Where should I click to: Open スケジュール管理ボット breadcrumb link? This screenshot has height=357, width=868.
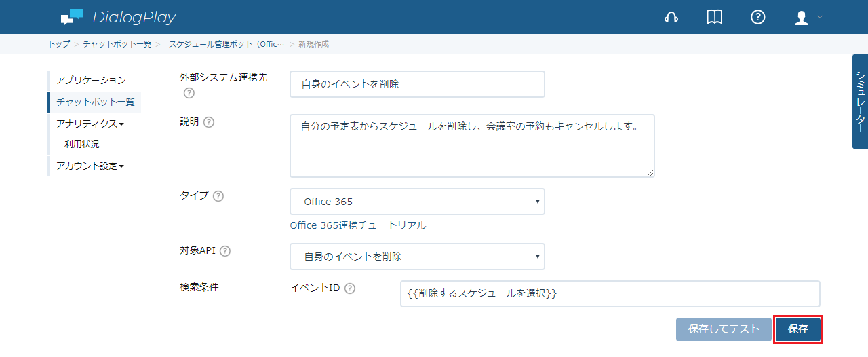(x=226, y=44)
